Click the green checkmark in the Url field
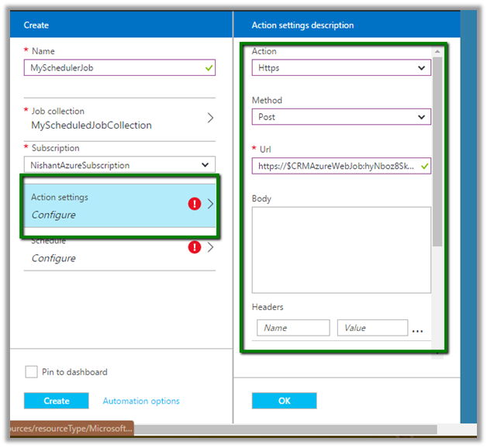Image resolution: width=487 pixels, height=448 pixels. (424, 166)
